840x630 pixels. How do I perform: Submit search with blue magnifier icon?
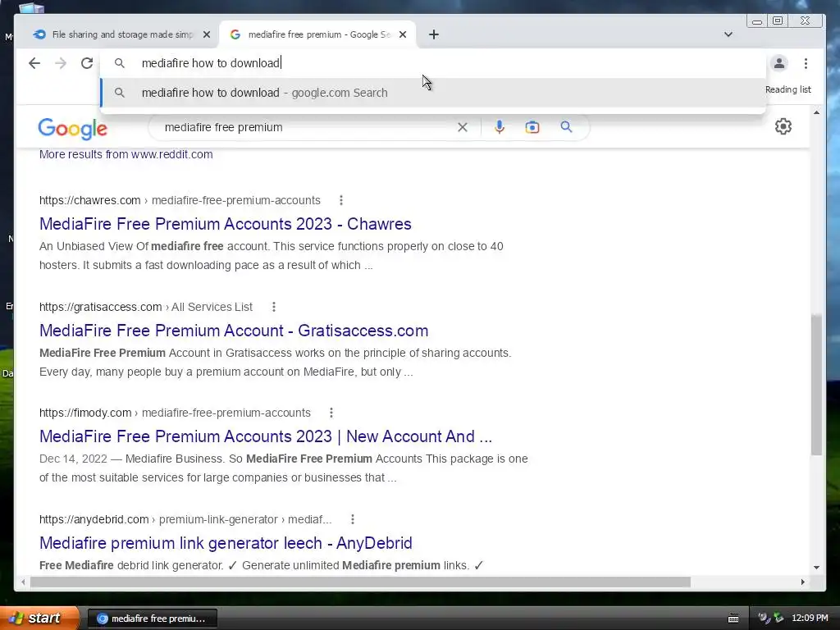pyautogui.click(x=566, y=127)
